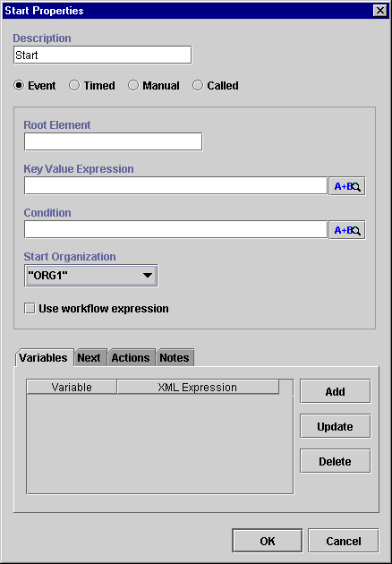Viewport: 392px width, 564px height.
Task: Click the XML Expression column header
Action: click(x=198, y=387)
